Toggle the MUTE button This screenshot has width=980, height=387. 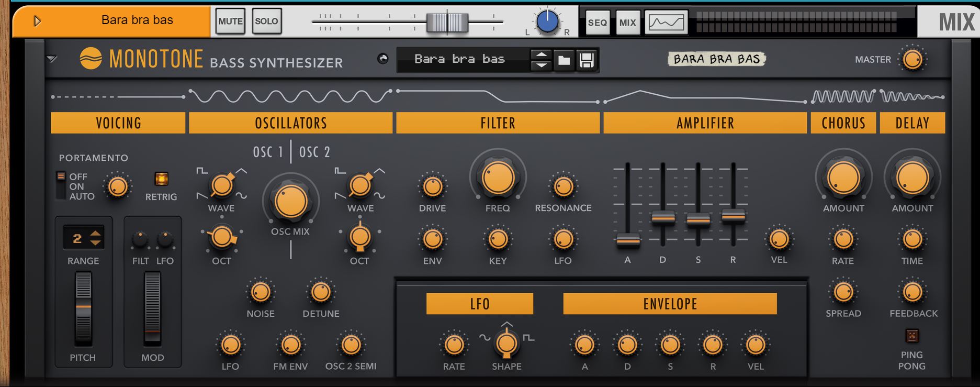[230, 21]
